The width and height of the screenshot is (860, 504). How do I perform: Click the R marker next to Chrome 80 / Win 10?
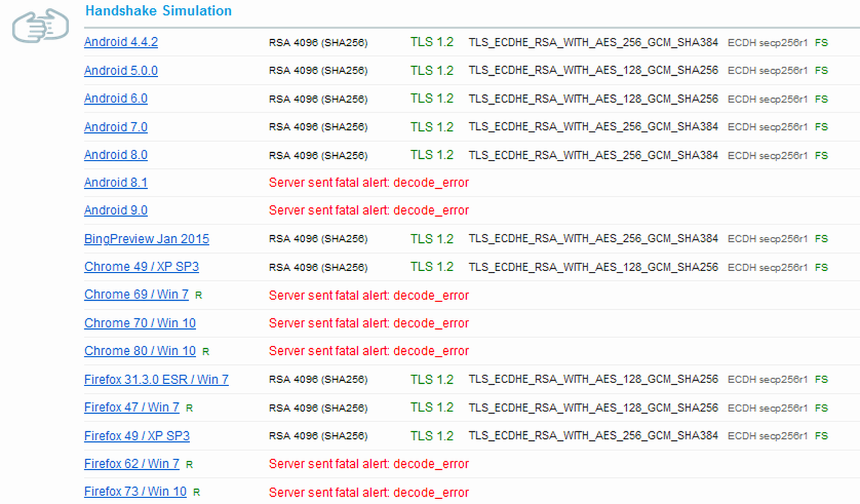[x=206, y=352]
